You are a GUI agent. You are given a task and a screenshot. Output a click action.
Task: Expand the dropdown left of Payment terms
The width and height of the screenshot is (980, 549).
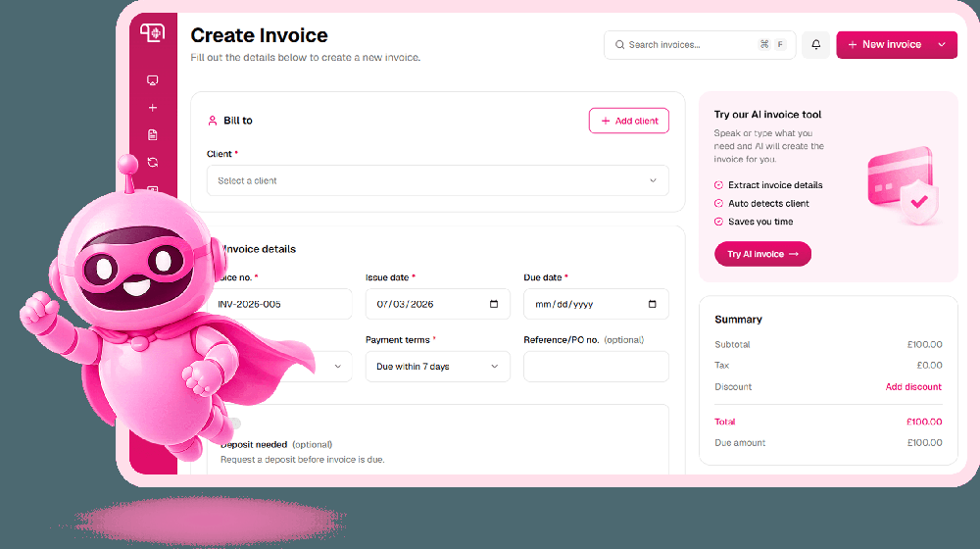(338, 367)
